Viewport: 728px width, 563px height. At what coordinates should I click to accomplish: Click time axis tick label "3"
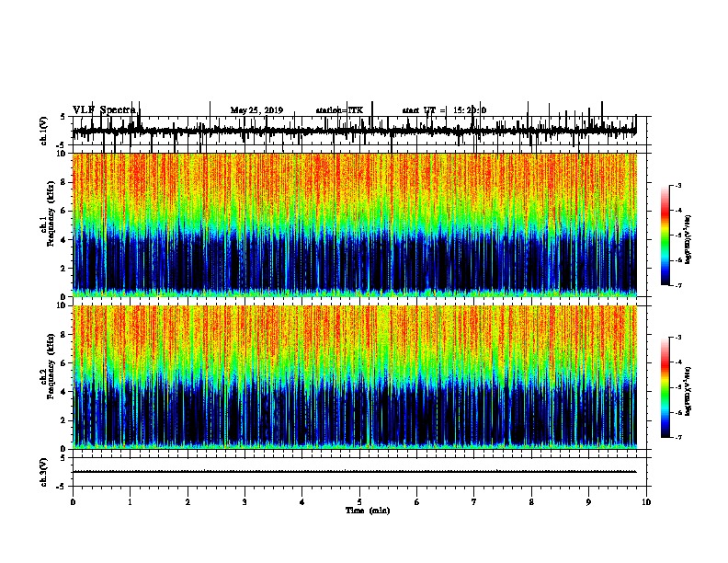245,502
